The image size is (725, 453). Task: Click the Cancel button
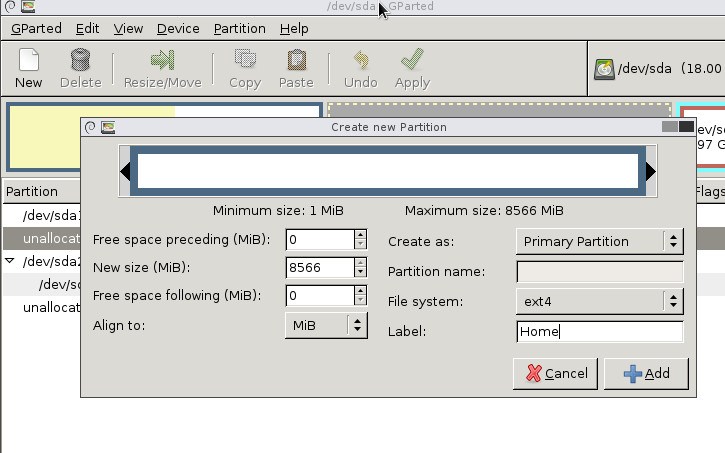[555, 373]
